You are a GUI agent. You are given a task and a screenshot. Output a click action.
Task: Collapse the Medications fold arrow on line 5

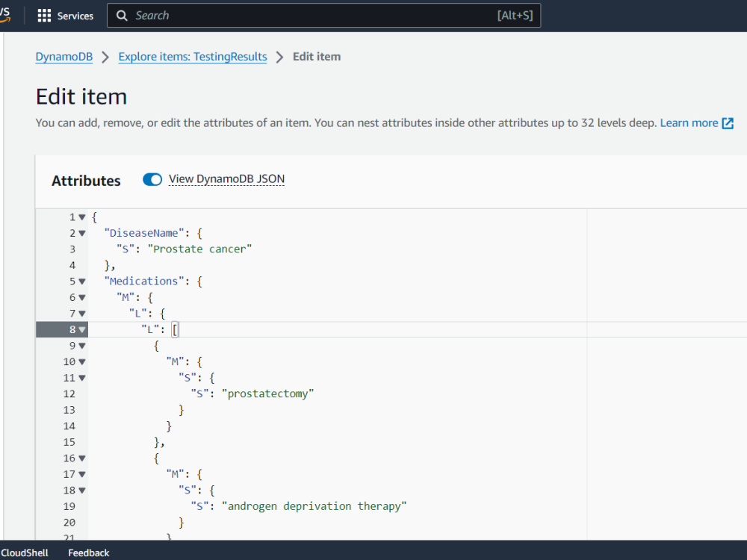(82, 281)
